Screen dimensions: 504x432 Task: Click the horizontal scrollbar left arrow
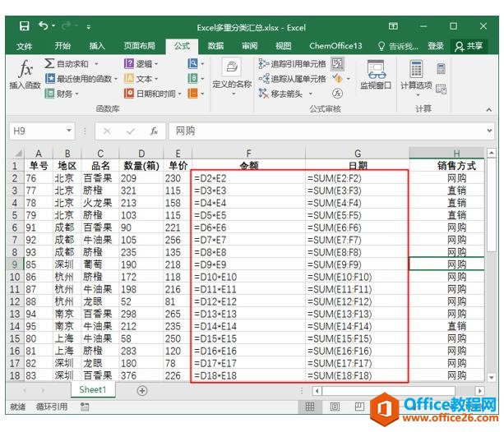click(317, 391)
